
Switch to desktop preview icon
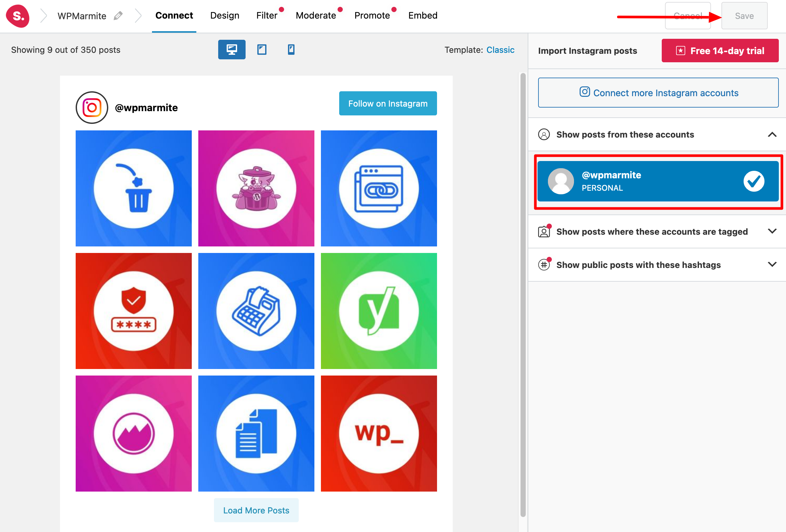tap(232, 50)
